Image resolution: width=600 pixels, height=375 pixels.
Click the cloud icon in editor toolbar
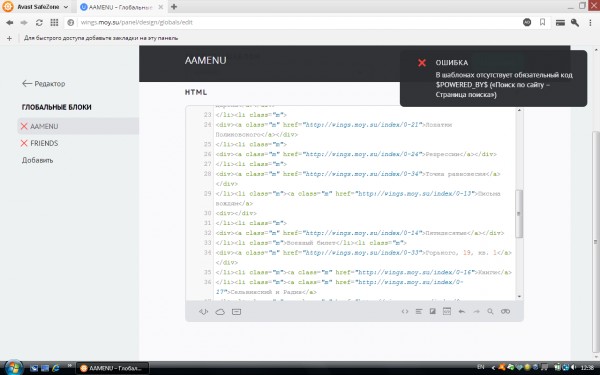pos(220,312)
